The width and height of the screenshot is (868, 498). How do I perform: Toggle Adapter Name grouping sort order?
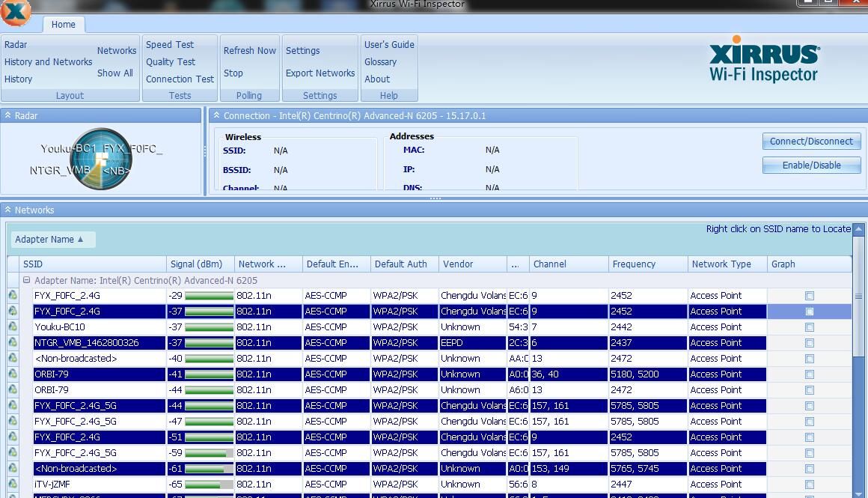52,240
